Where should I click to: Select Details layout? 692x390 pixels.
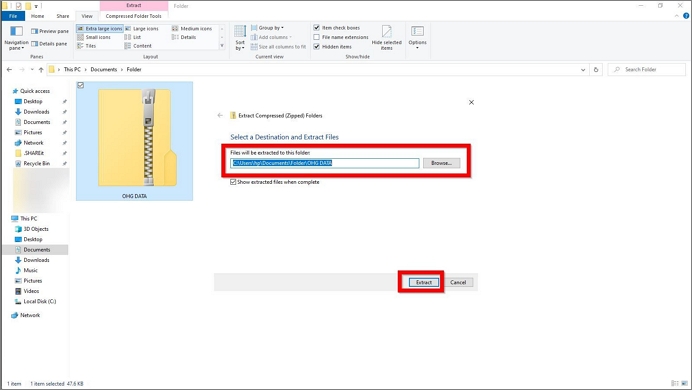coord(184,37)
